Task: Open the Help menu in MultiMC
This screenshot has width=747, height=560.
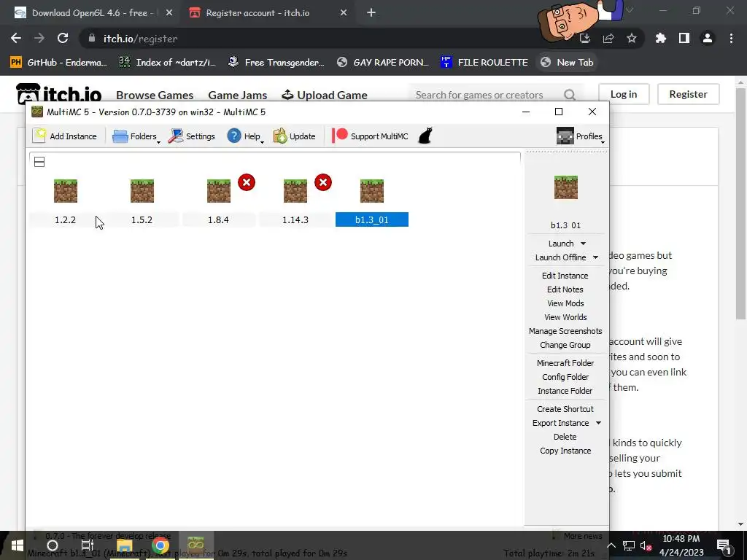Action: click(x=245, y=136)
